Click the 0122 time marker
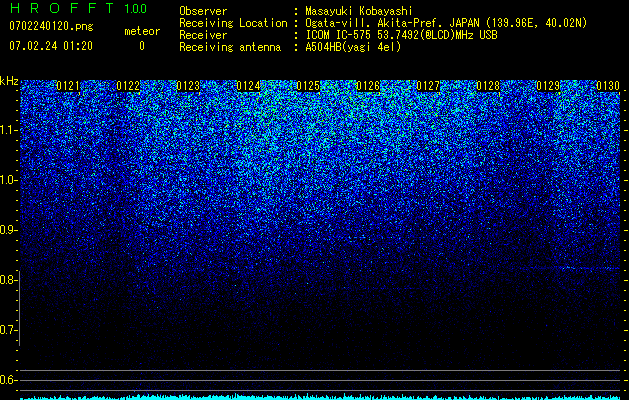 point(128,86)
